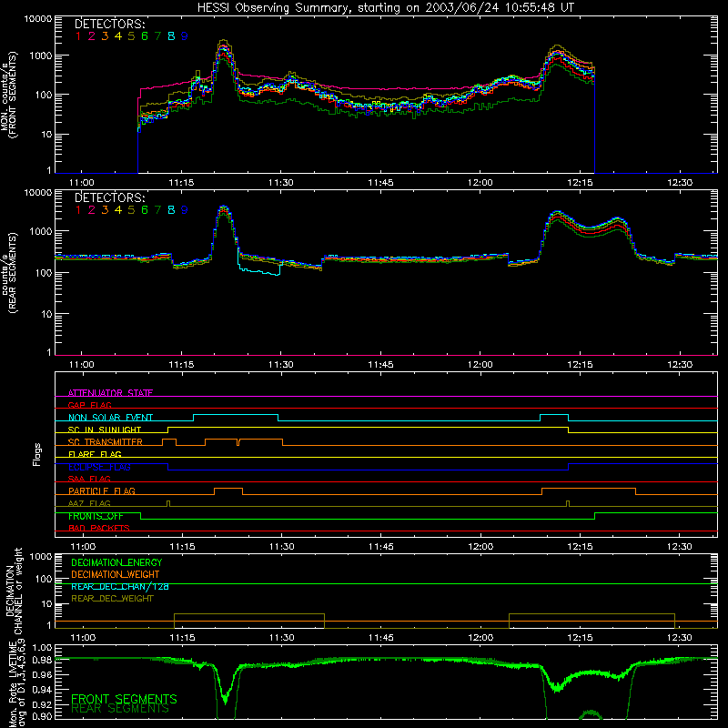728x728 pixels.
Task: Select detector 3 in front segments legend
Action: (105, 35)
